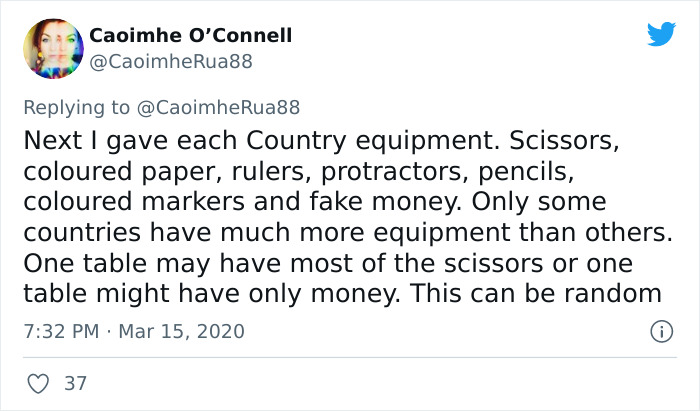The height and width of the screenshot is (411, 700).
Task: Click the word 'Country' in first line
Action: [296, 142]
